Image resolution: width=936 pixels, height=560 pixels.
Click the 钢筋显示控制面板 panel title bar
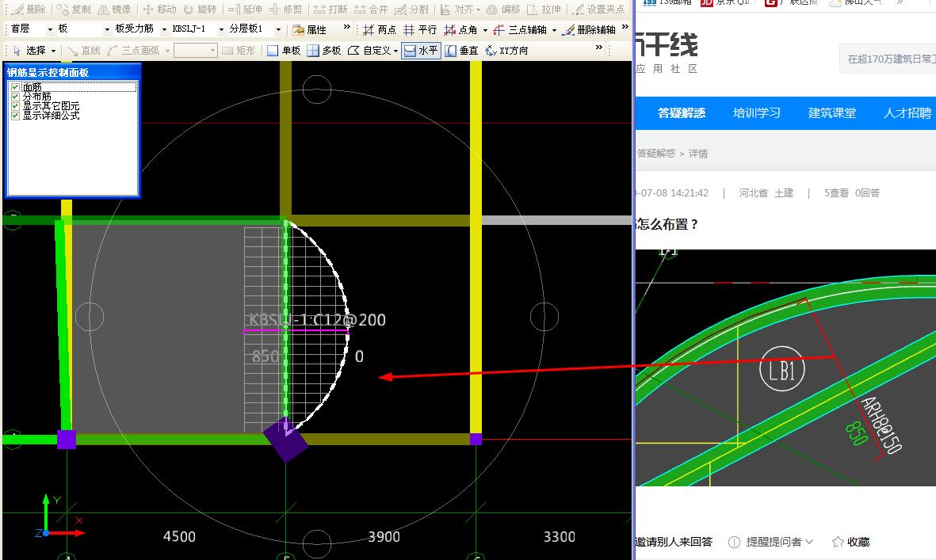tap(72, 72)
